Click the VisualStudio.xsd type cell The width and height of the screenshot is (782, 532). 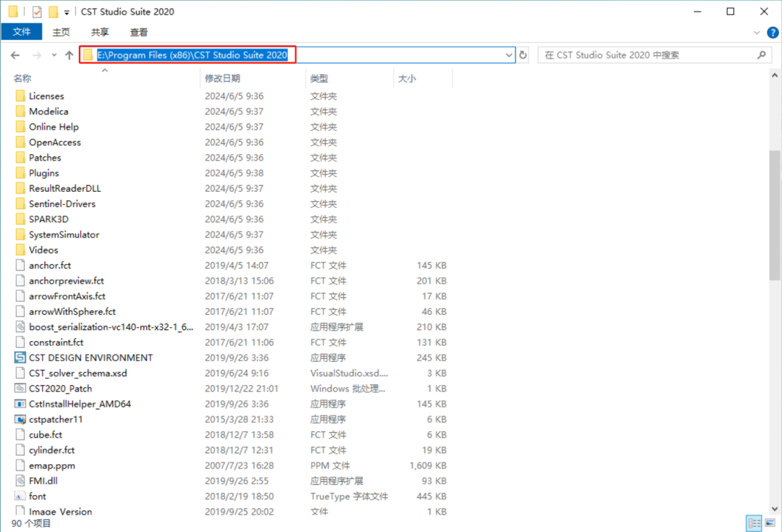(x=349, y=373)
